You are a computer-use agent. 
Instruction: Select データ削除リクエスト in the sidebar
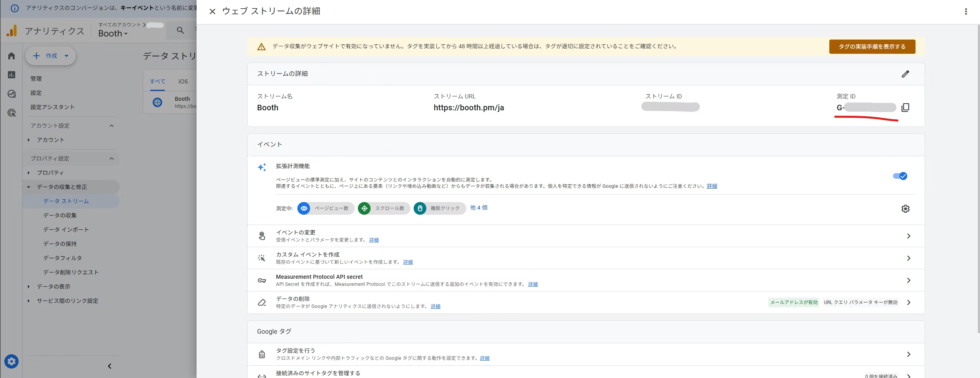(71, 272)
